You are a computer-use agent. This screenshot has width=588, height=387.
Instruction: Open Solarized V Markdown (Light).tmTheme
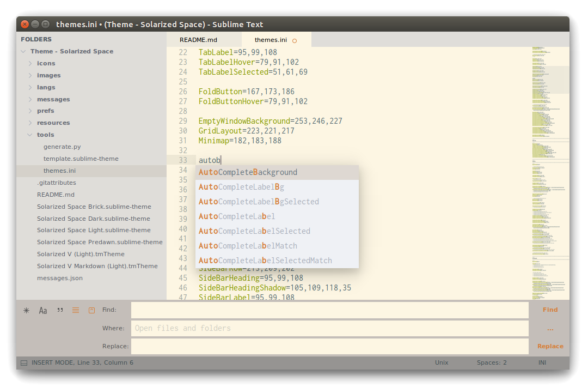tap(97, 266)
